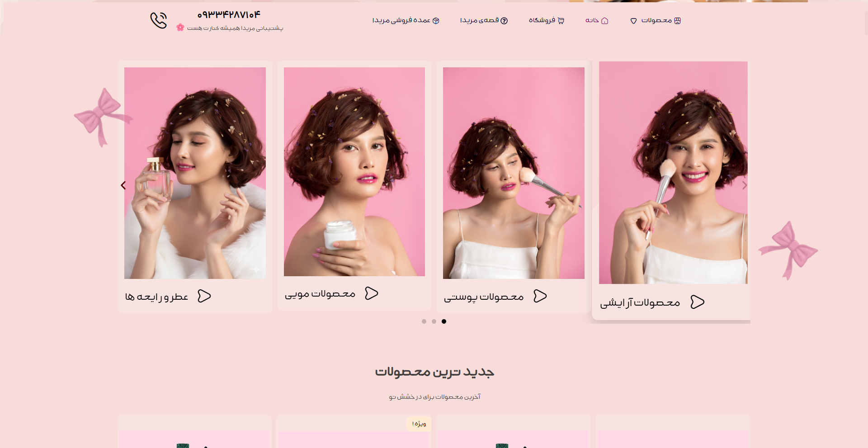Click the pink flower icon beside support text
The image size is (868, 448).
(180, 28)
